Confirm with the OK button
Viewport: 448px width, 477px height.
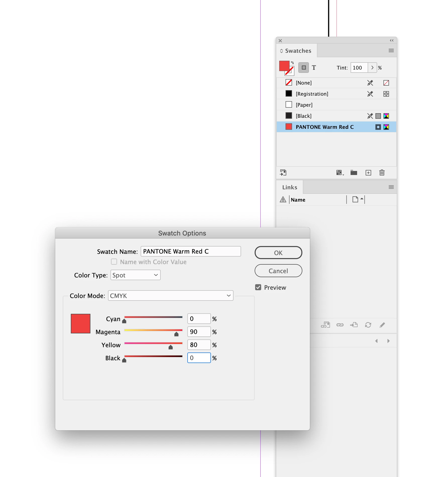coord(278,253)
